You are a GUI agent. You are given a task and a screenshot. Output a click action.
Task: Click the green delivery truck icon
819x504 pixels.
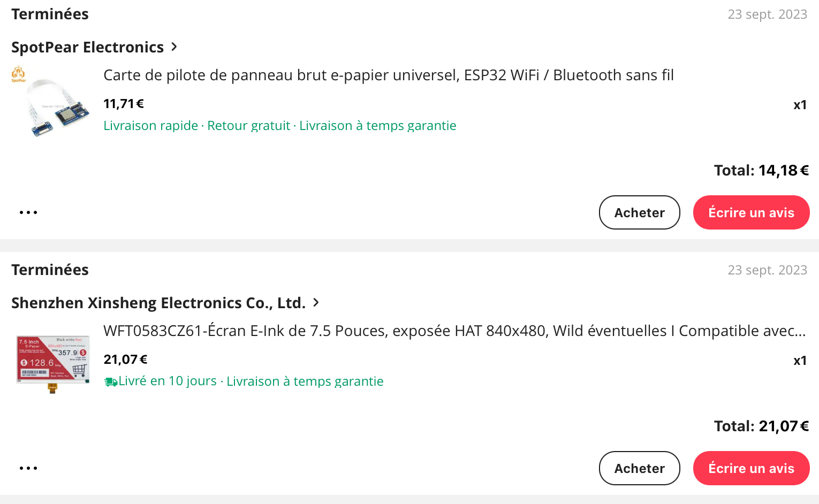coord(111,382)
